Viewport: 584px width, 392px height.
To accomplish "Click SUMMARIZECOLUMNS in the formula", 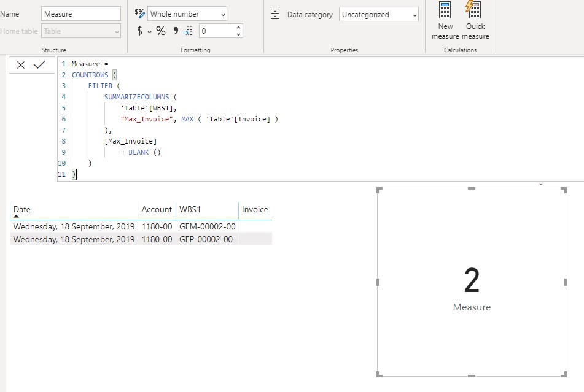I will tap(136, 97).
